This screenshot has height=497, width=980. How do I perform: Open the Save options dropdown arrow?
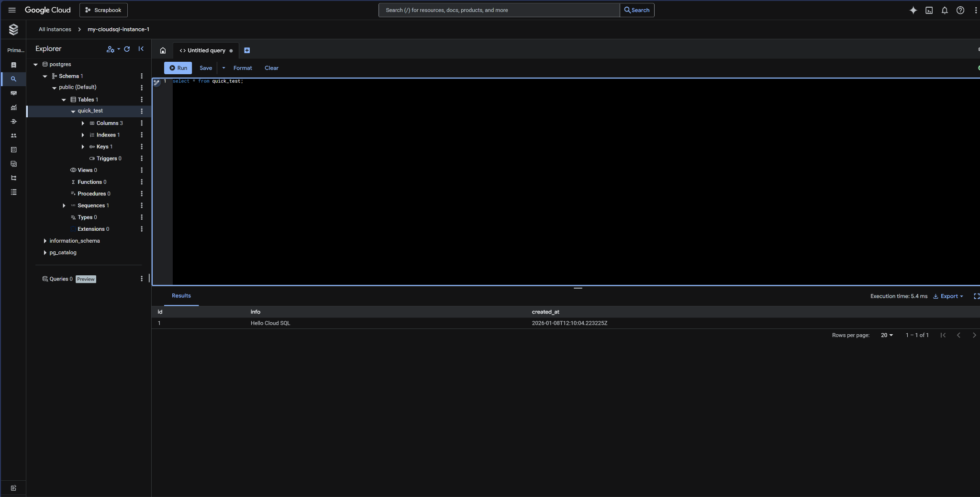(x=223, y=68)
